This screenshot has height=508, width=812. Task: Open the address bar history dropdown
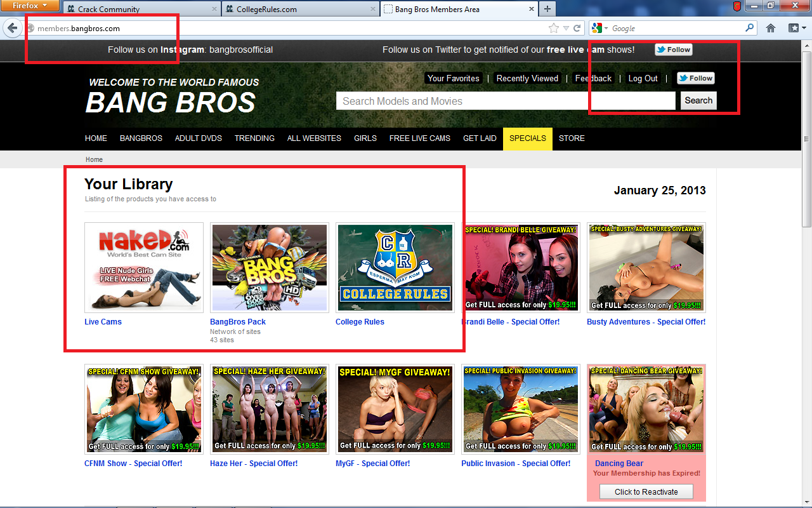pos(566,29)
